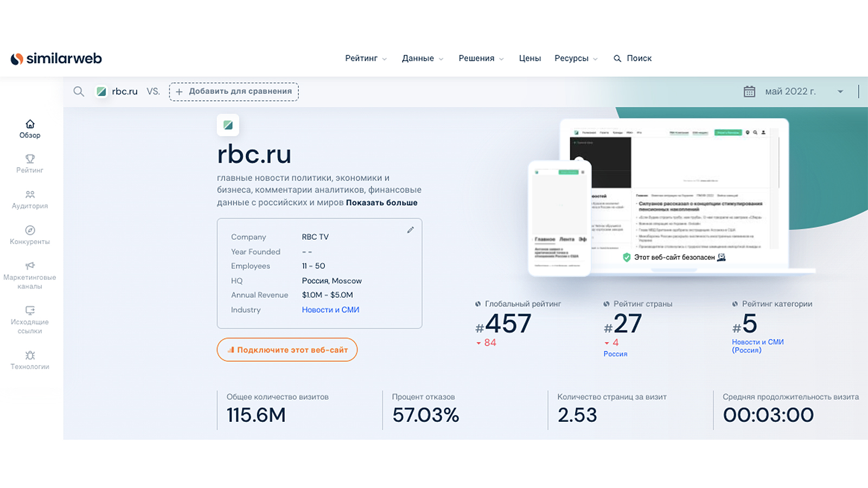Open the Исходящие ссылки icon in the sidebar
Viewport: 868px width, 488px height.
pyautogui.click(x=30, y=310)
